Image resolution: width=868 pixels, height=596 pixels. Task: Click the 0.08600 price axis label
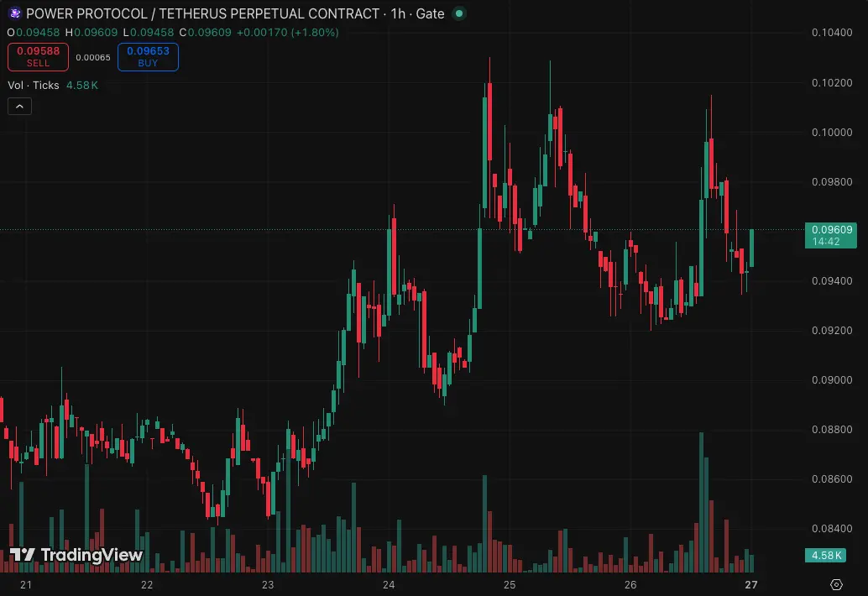pos(832,479)
